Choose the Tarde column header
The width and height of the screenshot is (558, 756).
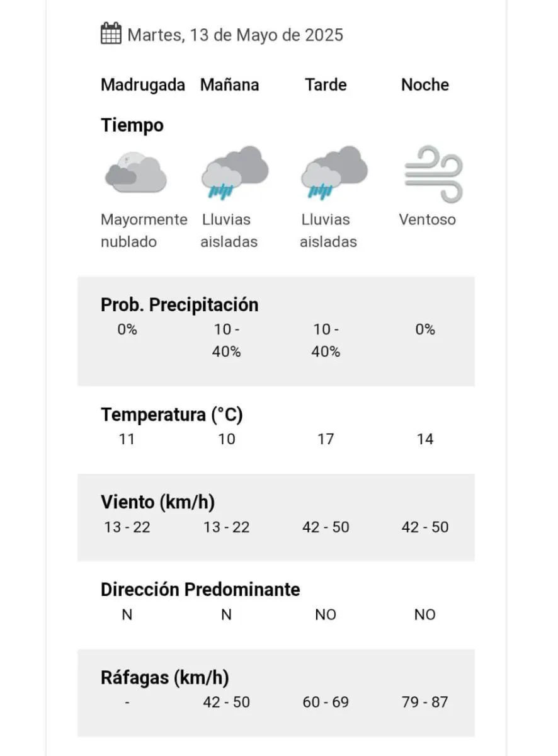[x=326, y=85]
